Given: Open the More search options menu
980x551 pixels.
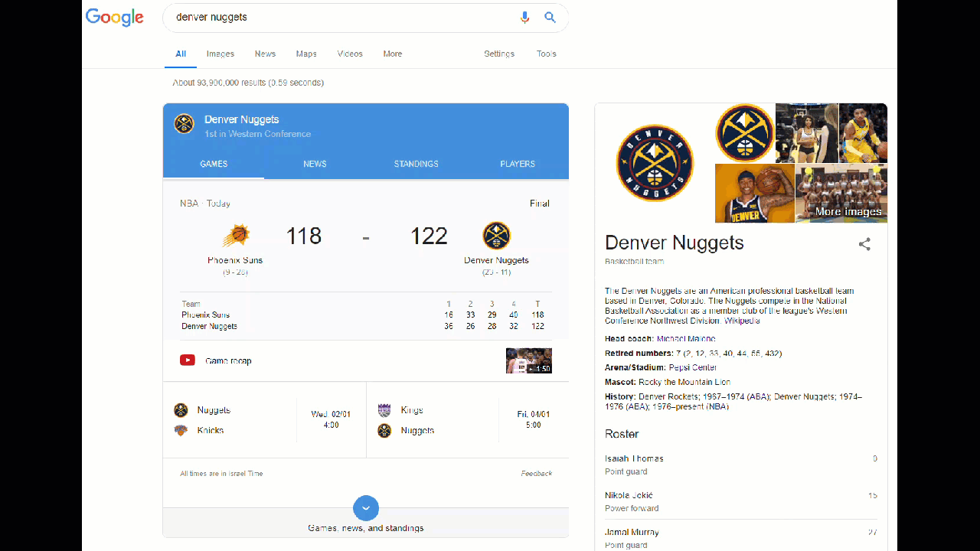Looking at the screenshot, I should (x=393, y=54).
